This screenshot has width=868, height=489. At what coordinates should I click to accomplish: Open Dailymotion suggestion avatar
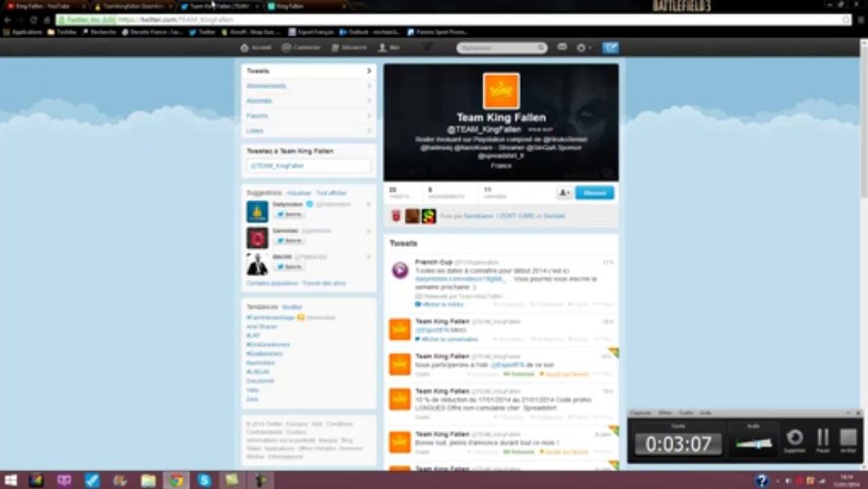point(257,211)
